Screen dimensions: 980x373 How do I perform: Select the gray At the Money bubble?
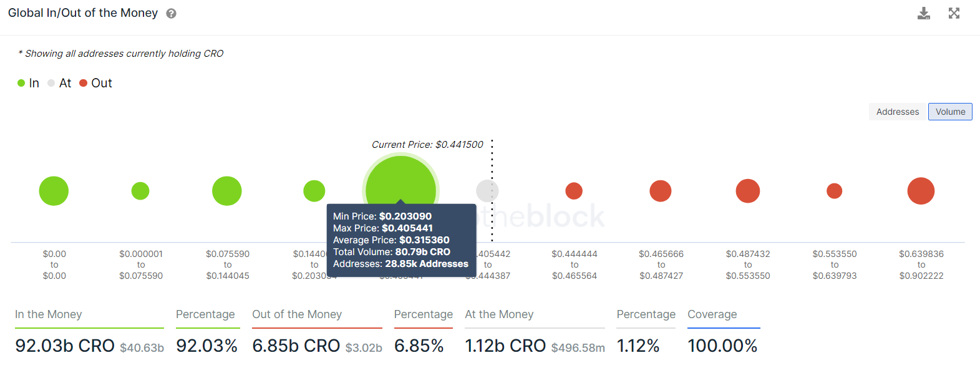487,191
